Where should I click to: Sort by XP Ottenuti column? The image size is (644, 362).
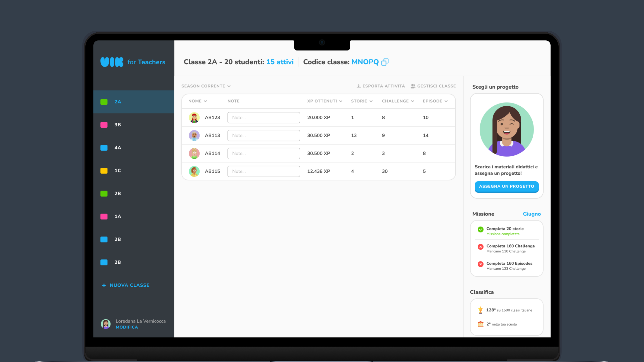(325, 101)
